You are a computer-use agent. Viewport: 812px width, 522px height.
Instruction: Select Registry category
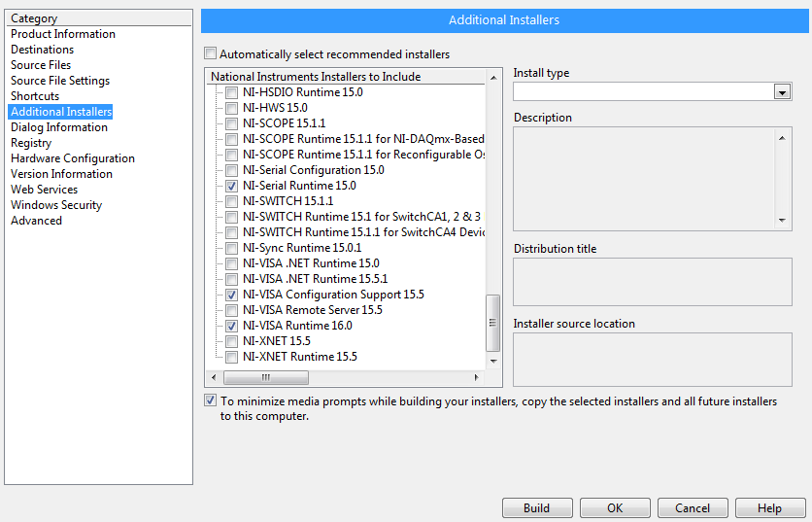pos(31,143)
